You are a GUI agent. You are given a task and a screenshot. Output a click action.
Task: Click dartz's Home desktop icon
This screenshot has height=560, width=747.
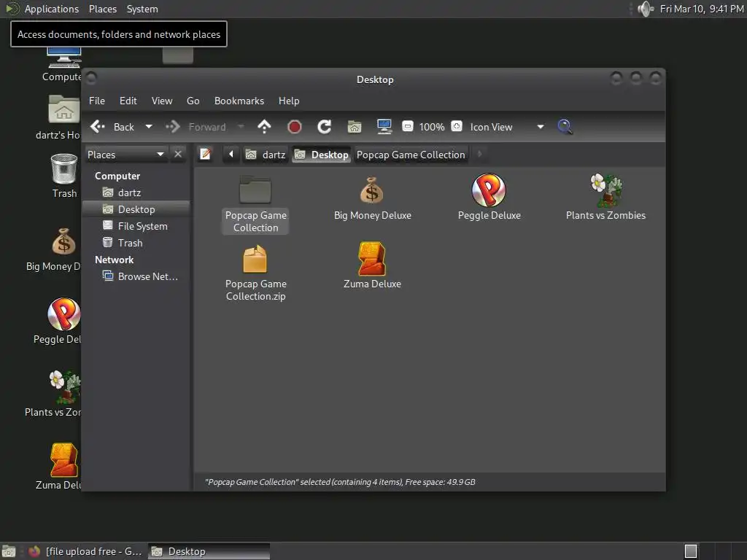(64, 109)
